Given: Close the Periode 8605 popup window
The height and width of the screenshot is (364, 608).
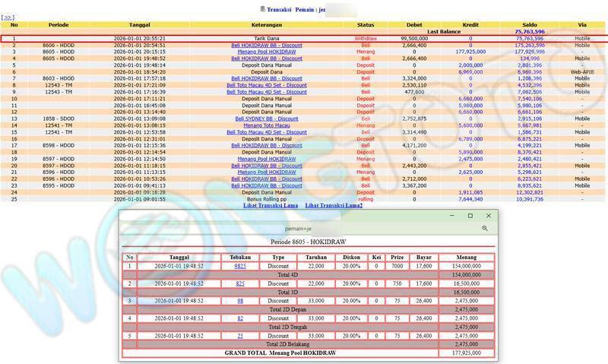Looking at the screenshot, I should (489, 216).
